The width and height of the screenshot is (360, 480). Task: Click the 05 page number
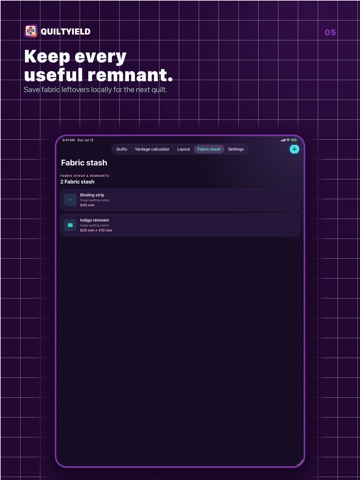[x=330, y=32]
